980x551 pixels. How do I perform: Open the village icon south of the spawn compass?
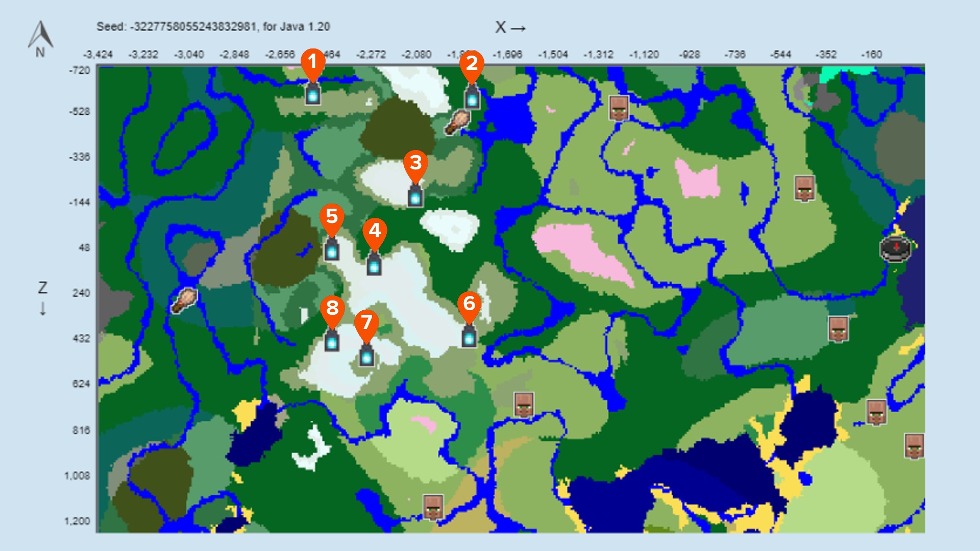point(838,329)
